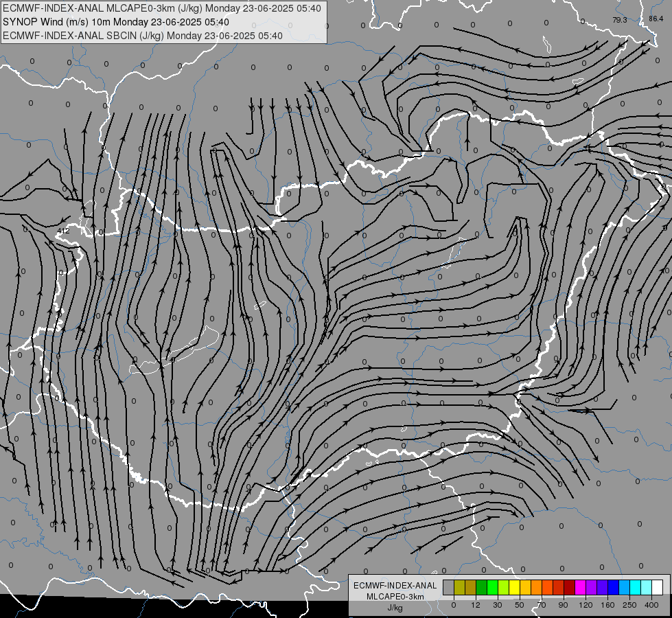Click the legend label 'MLCAPE0-3km'
The image size is (672, 618).
pos(395,597)
